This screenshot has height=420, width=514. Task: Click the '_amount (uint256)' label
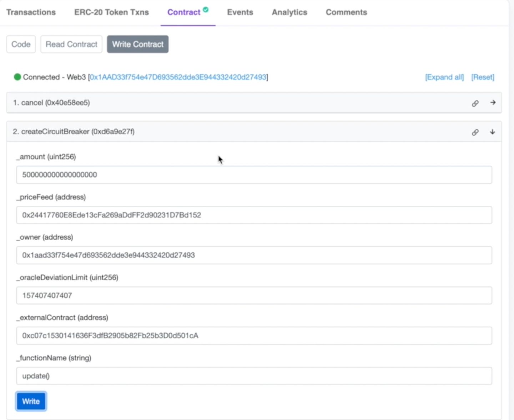tap(46, 157)
